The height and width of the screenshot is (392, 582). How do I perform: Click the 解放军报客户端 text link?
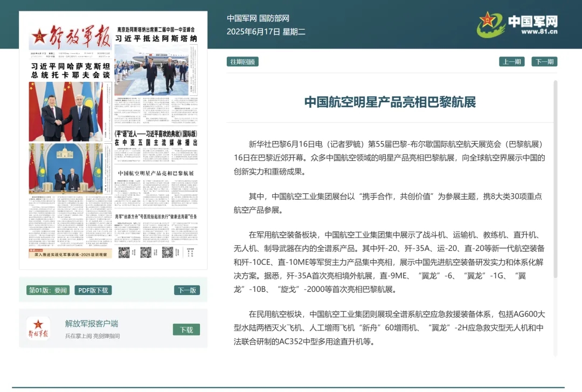pyautogui.click(x=92, y=324)
